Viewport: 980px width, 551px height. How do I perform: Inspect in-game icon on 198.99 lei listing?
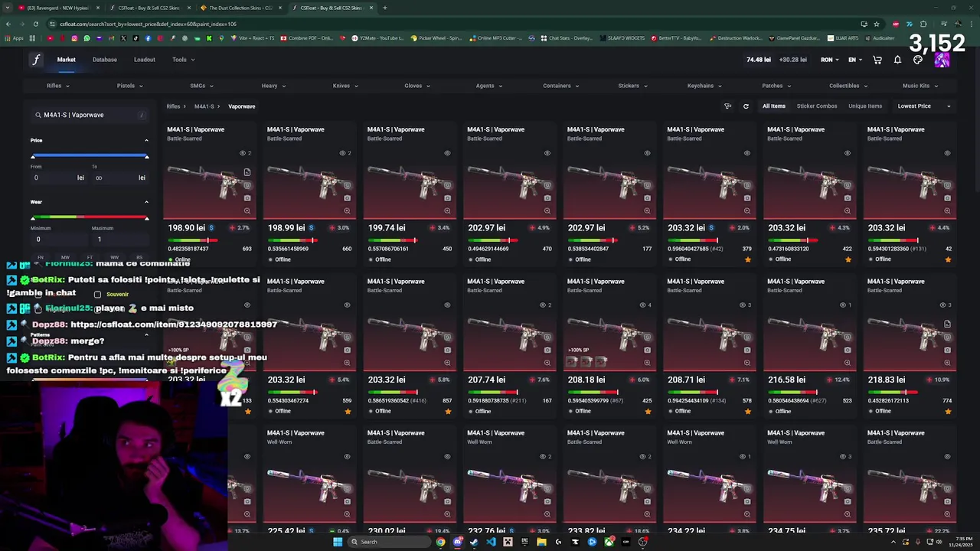point(347,185)
